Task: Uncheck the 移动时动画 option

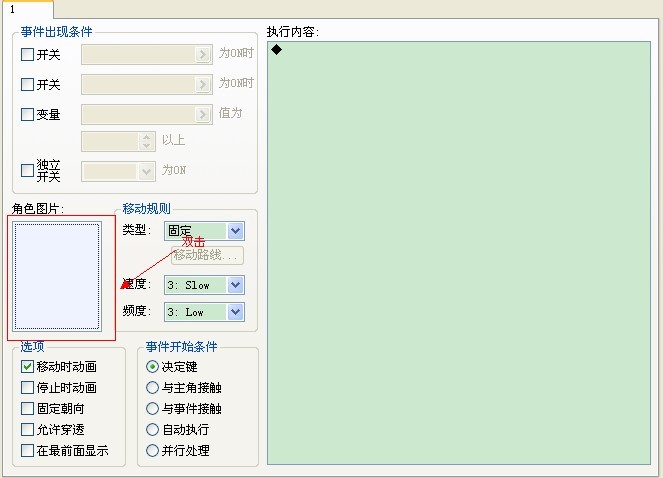Action: pyautogui.click(x=27, y=366)
